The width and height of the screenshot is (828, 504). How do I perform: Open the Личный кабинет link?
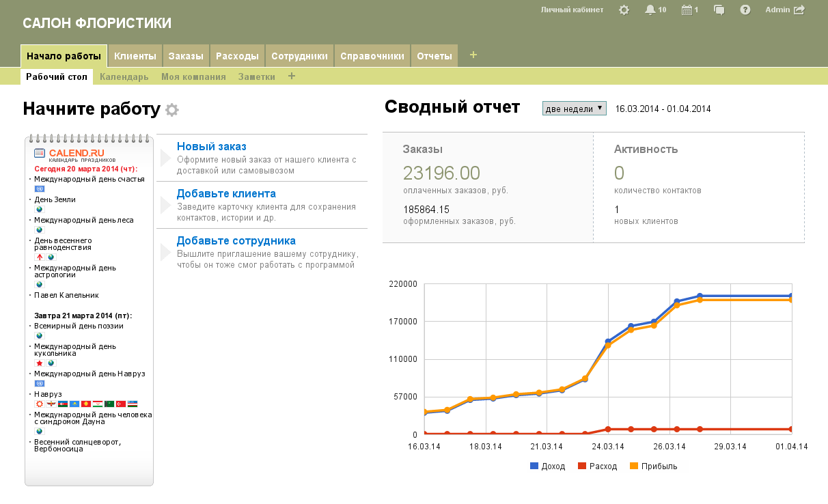572,10
